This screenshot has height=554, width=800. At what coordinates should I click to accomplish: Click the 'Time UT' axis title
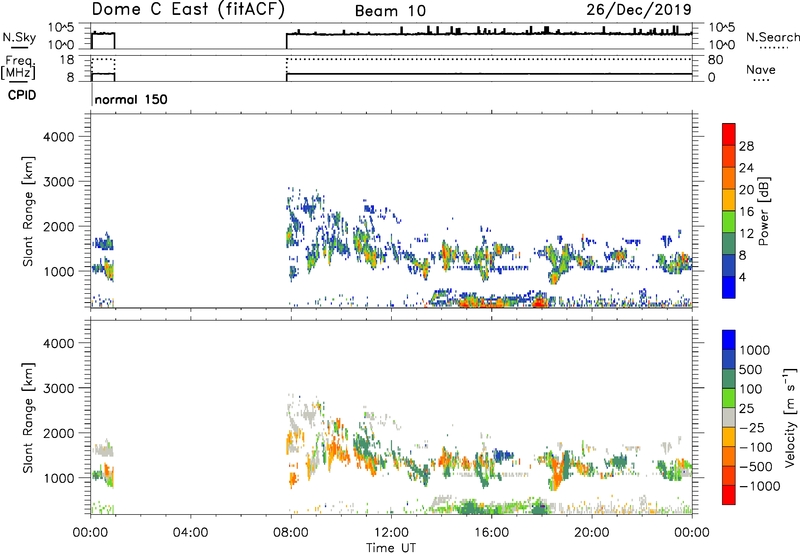pos(391,548)
